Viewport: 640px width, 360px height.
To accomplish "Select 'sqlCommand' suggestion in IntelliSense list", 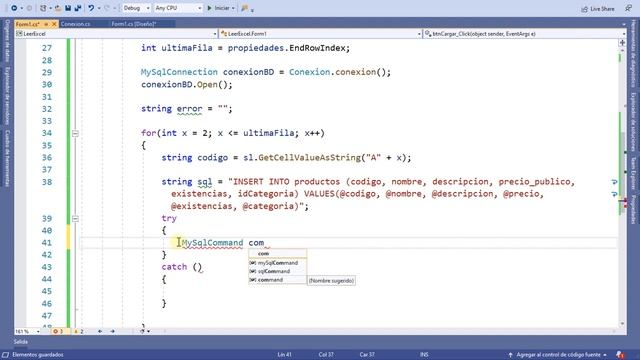I will (x=278, y=271).
